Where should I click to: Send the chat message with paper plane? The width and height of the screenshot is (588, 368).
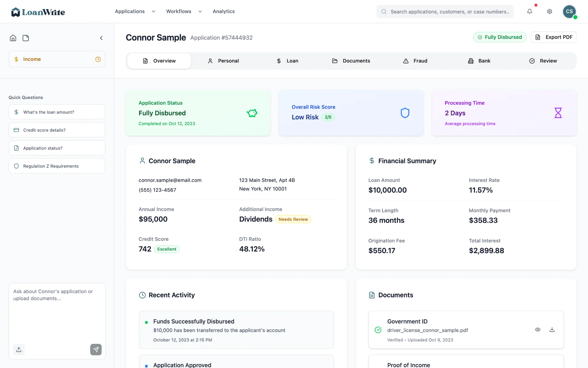(96, 349)
